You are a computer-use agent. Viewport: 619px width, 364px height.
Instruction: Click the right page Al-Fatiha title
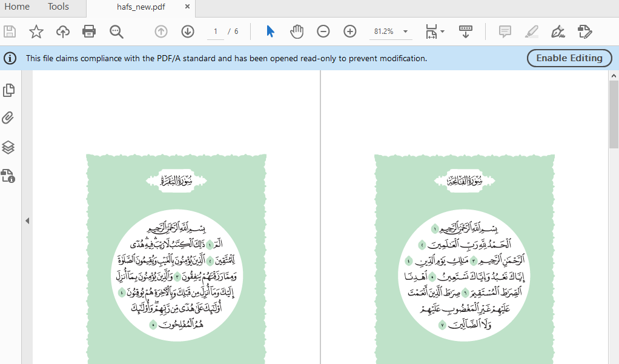point(465,181)
